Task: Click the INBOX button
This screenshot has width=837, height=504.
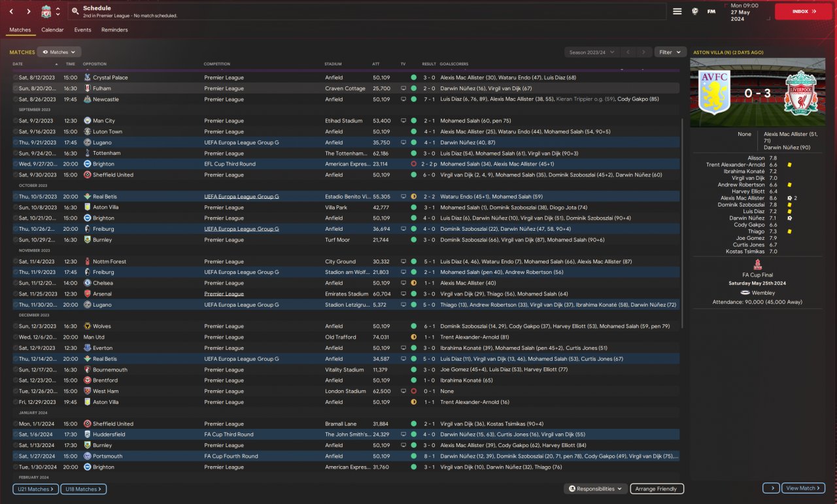Action: click(x=804, y=12)
